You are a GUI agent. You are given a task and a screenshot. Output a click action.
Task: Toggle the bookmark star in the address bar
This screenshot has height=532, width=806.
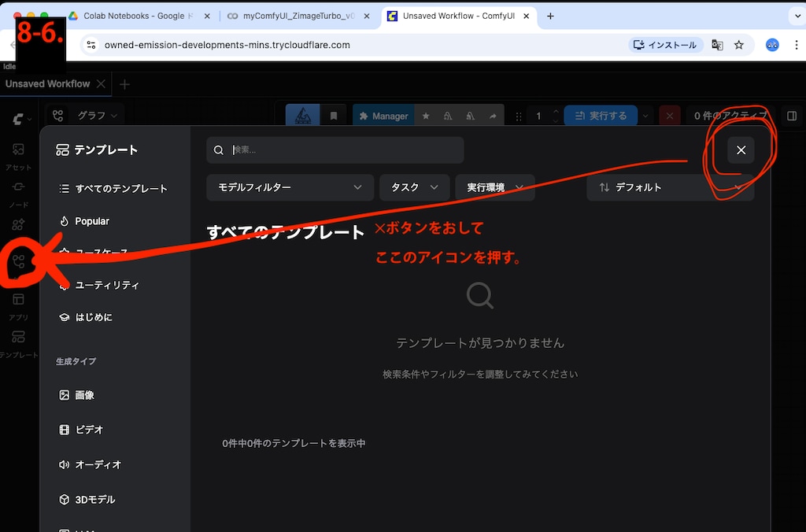pos(739,45)
